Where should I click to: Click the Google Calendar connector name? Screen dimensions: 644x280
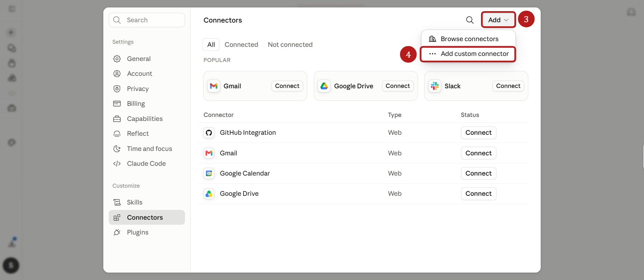[245, 174]
